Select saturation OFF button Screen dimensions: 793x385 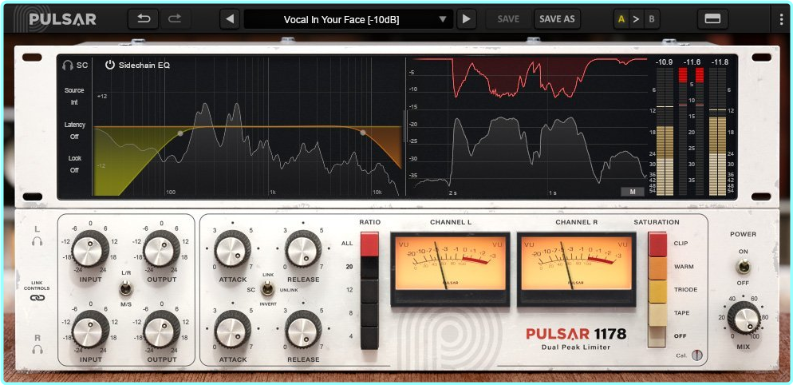coord(657,336)
